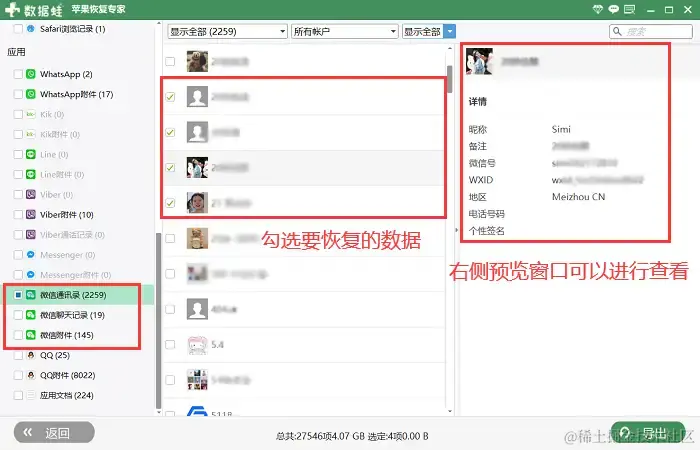Click the contact list scrollbar thumb
This screenshot has height=450, width=700.
point(450,79)
